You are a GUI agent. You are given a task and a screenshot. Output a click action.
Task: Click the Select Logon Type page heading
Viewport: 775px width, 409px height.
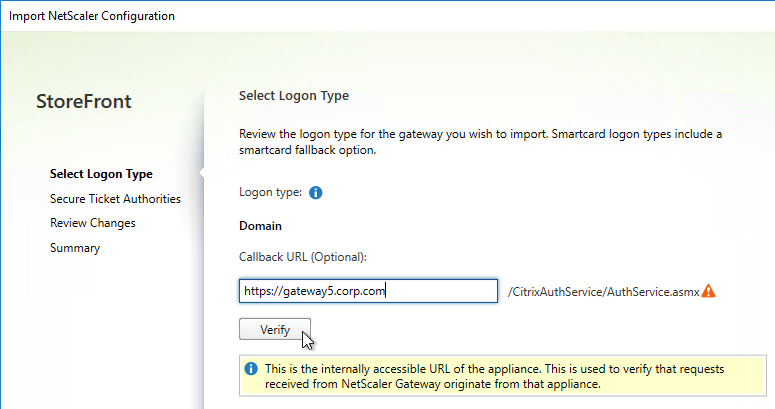point(294,95)
